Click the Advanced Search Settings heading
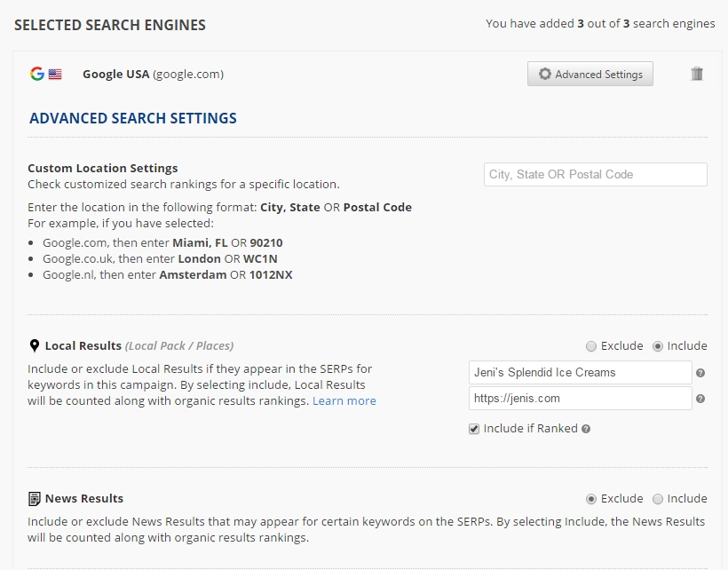This screenshot has height=570, width=728. [x=133, y=118]
